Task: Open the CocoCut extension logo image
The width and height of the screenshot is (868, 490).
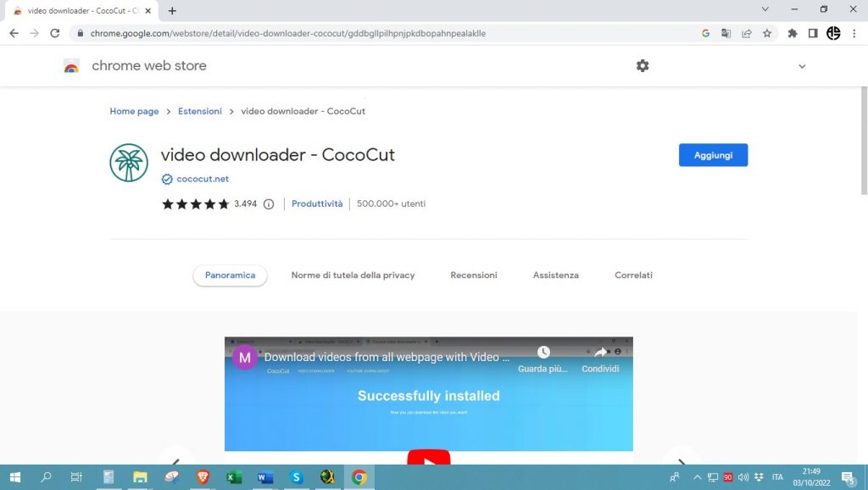Action: (x=128, y=164)
